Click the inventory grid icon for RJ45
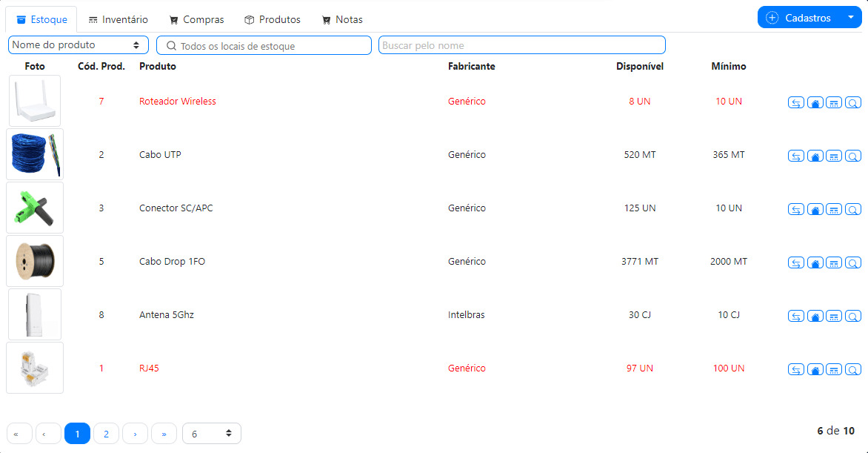 click(x=834, y=370)
